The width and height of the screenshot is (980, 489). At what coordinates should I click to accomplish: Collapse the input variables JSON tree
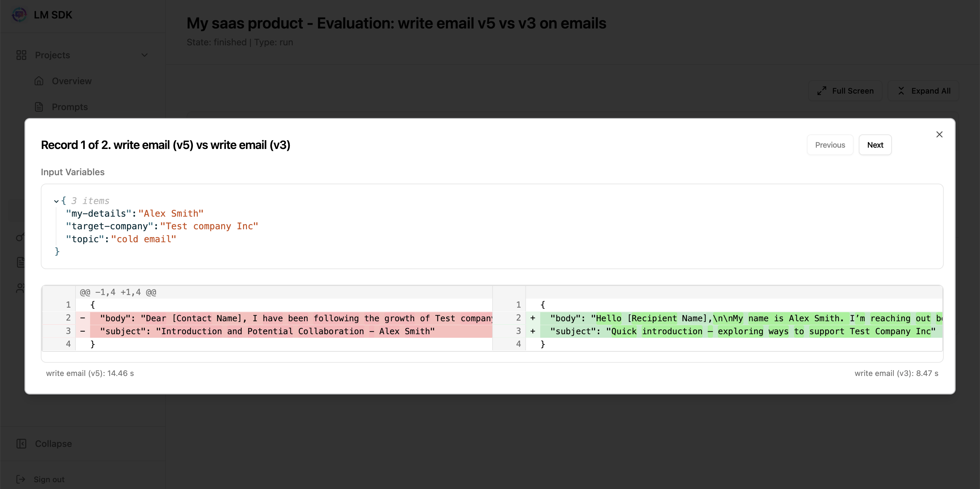point(56,201)
